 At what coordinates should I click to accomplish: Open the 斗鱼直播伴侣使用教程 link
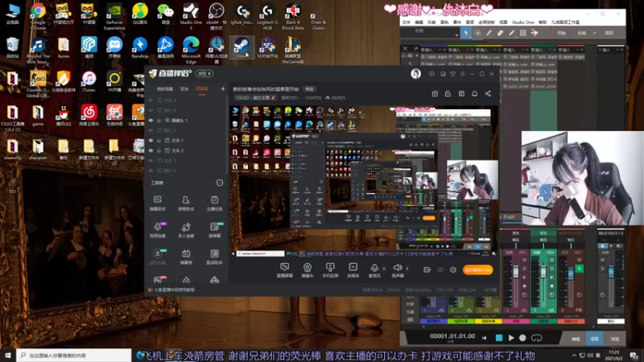click(174, 290)
